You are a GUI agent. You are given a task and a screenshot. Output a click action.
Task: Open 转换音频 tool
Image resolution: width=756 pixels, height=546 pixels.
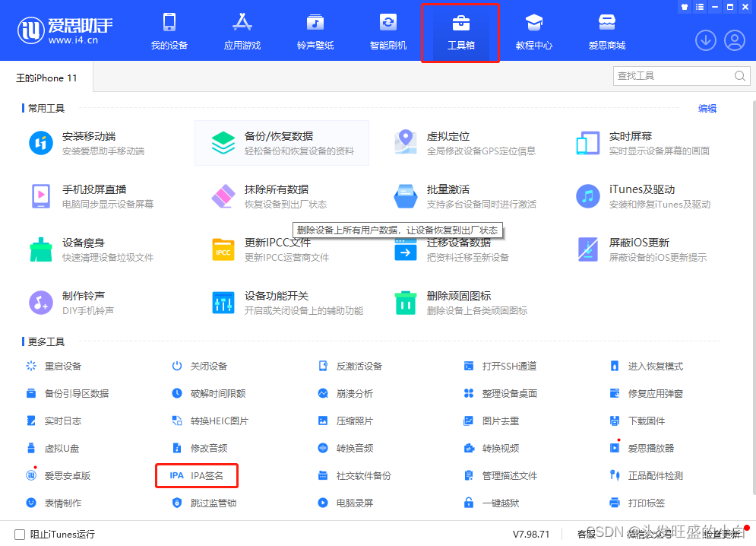pyautogui.click(x=345, y=448)
